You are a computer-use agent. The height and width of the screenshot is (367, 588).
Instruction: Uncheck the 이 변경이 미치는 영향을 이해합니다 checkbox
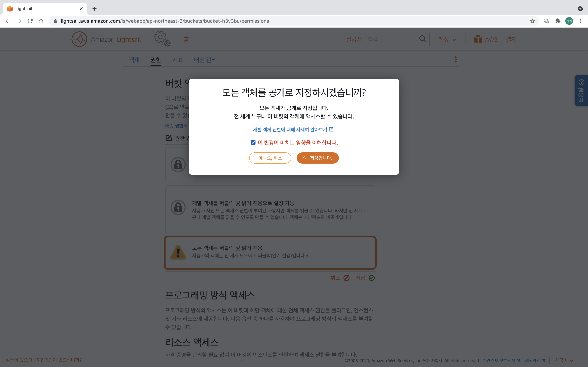pos(253,142)
